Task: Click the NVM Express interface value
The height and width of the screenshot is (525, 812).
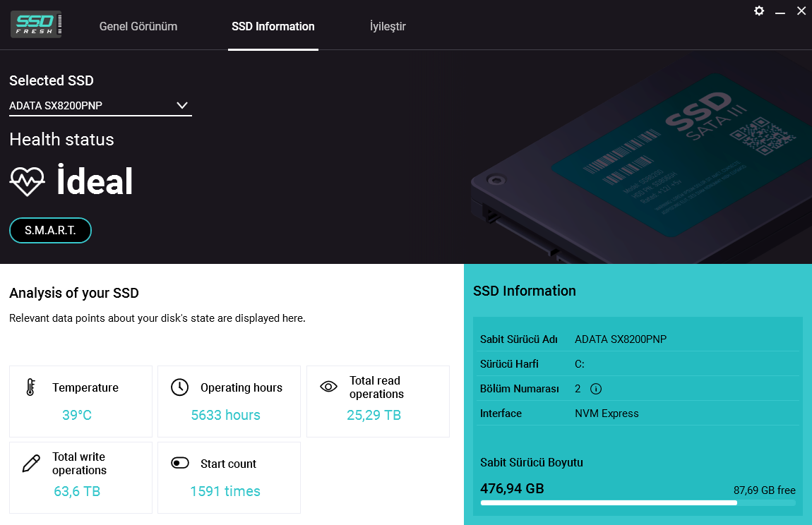Action: click(x=607, y=414)
